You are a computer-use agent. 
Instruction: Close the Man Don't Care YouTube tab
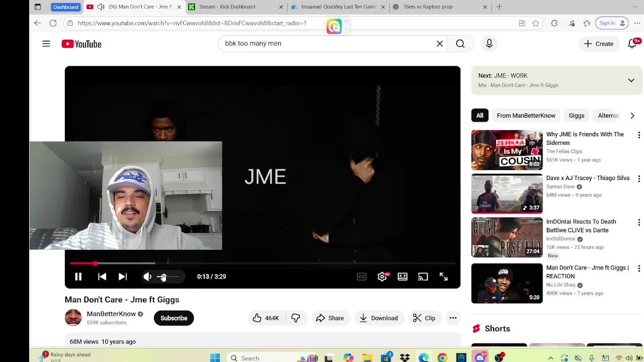(179, 7)
